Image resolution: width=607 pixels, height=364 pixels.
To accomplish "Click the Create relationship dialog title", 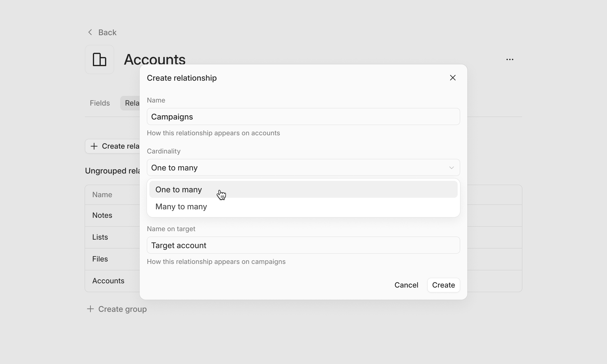I will pyautogui.click(x=182, y=78).
